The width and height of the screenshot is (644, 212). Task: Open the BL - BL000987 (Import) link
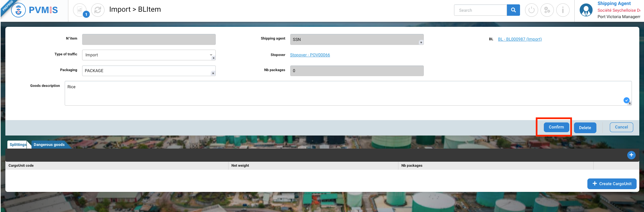click(520, 39)
